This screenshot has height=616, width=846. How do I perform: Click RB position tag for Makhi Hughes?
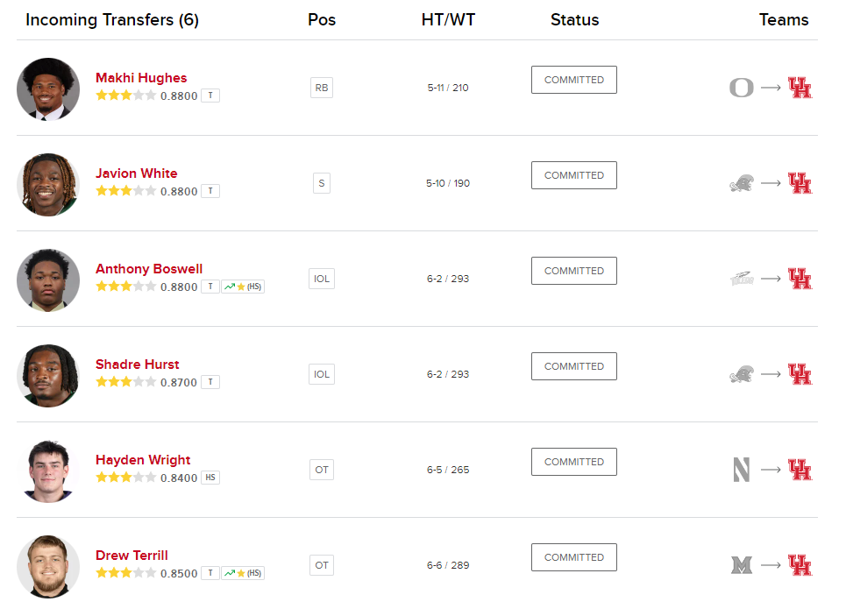click(322, 88)
